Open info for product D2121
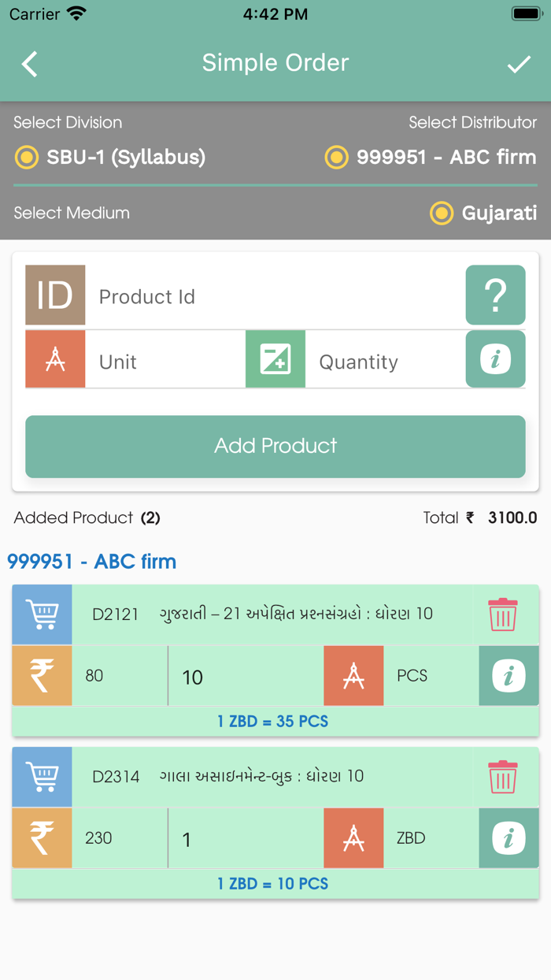Viewport: 551px width, 980px height. [508, 675]
